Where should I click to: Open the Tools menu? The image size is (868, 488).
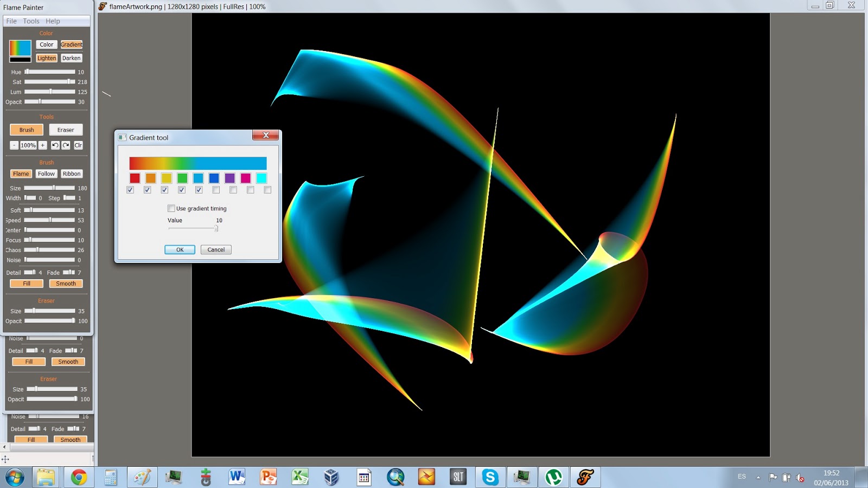click(31, 21)
